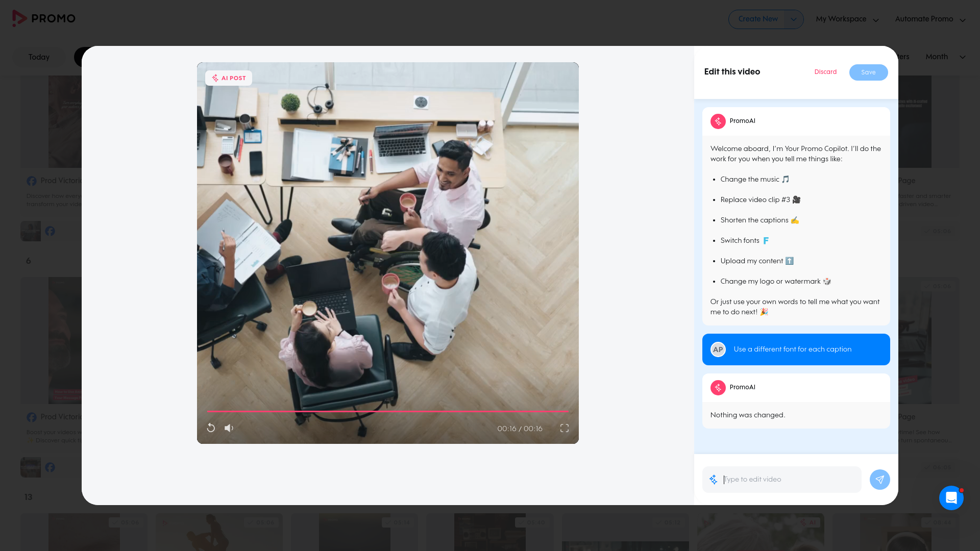Seek on the video progress bar
This screenshot has height=551, width=980.
click(x=387, y=411)
